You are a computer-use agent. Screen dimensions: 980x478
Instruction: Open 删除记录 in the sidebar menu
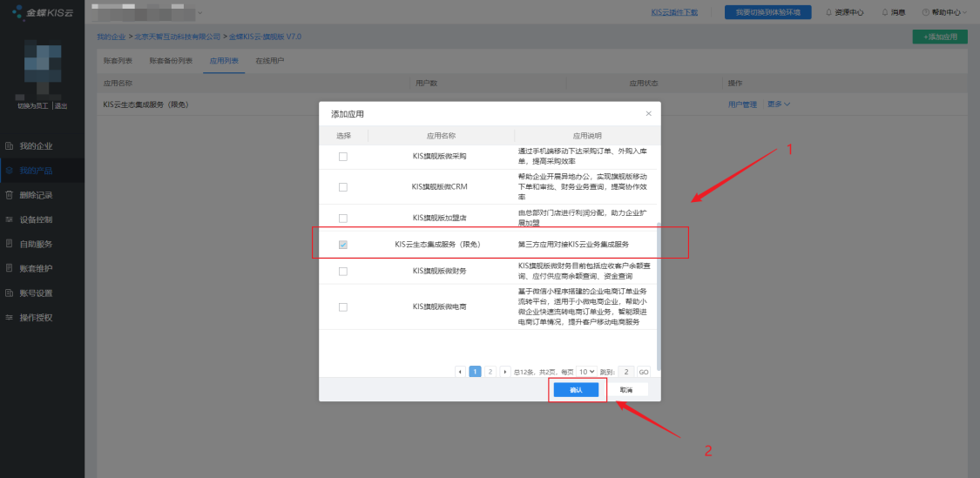click(42, 195)
